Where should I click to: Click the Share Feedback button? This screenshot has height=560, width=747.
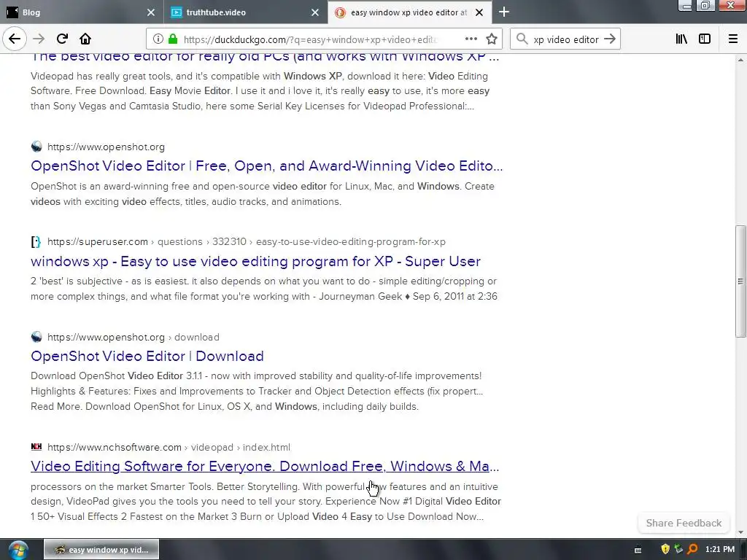tap(684, 523)
